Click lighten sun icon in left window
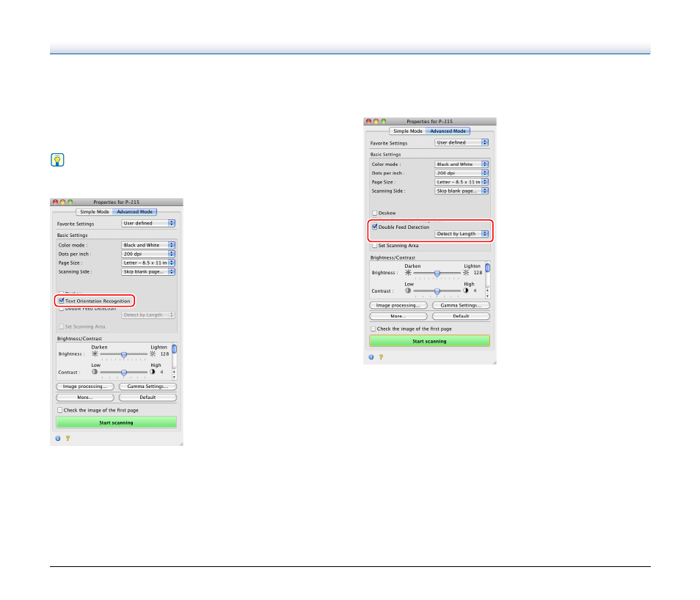This screenshot has width=700, height=600. point(153,354)
